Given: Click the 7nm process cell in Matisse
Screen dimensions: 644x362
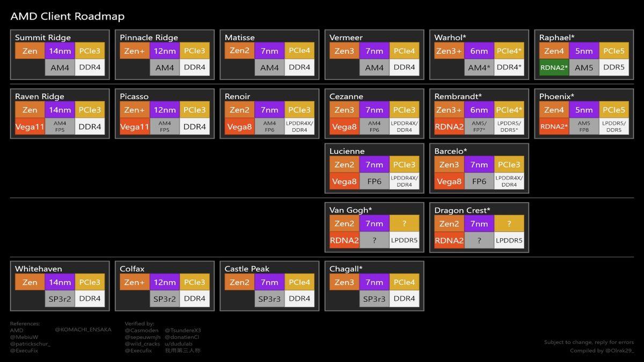Looking at the screenshot, I should pos(269,51).
